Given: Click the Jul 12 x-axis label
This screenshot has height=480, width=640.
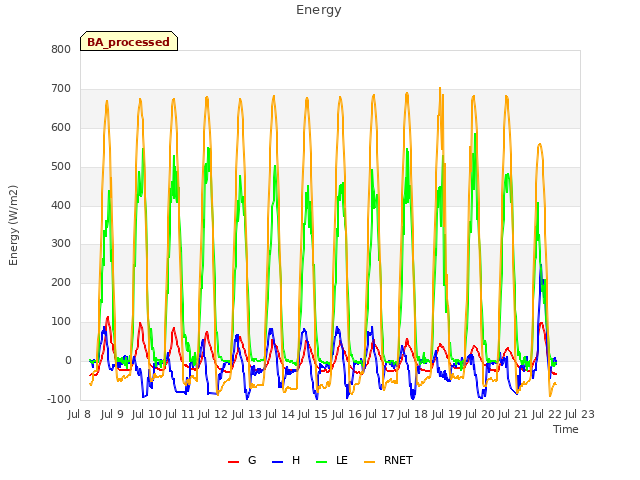Looking at the screenshot, I should coord(213,414).
